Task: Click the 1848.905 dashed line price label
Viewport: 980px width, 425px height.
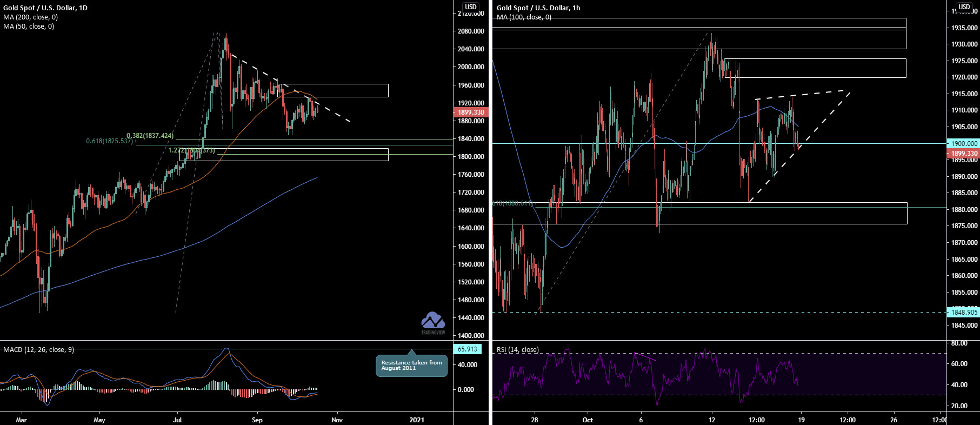Action: 963,313
